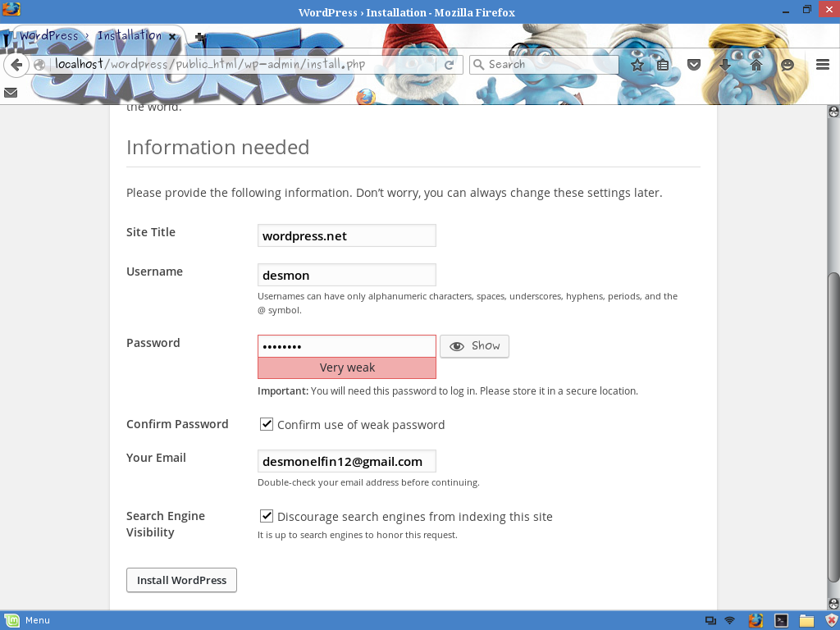The width and height of the screenshot is (840, 630).
Task: Click the Firefox icon in the panel
Action: point(756,620)
